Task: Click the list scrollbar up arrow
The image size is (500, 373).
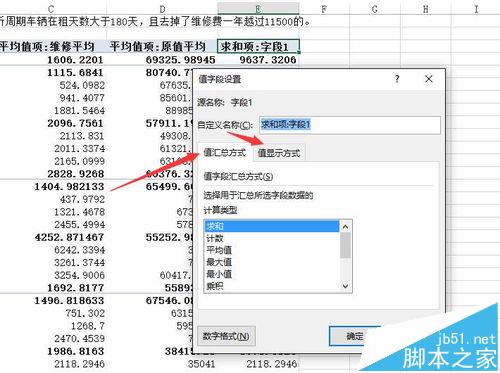Action: click(x=345, y=227)
